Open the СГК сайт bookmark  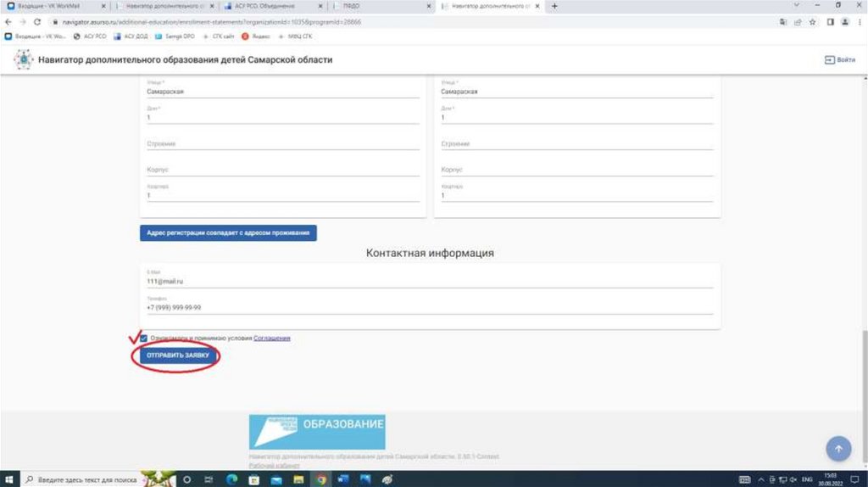tap(218, 36)
